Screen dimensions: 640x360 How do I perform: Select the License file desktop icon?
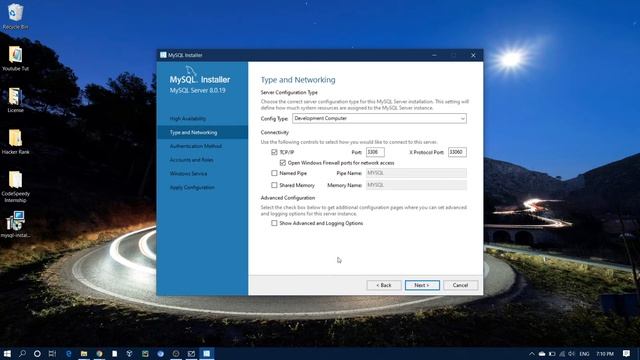tap(16, 100)
